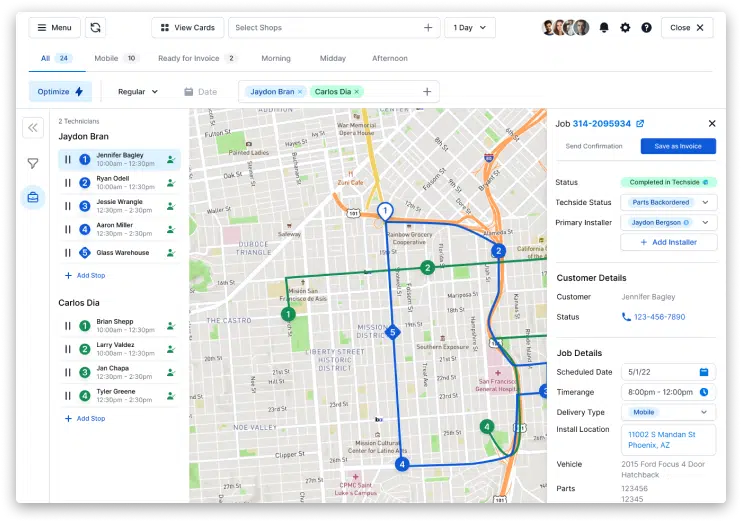
Task: Switch to the Ready for Invoice tab
Action: click(x=190, y=59)
